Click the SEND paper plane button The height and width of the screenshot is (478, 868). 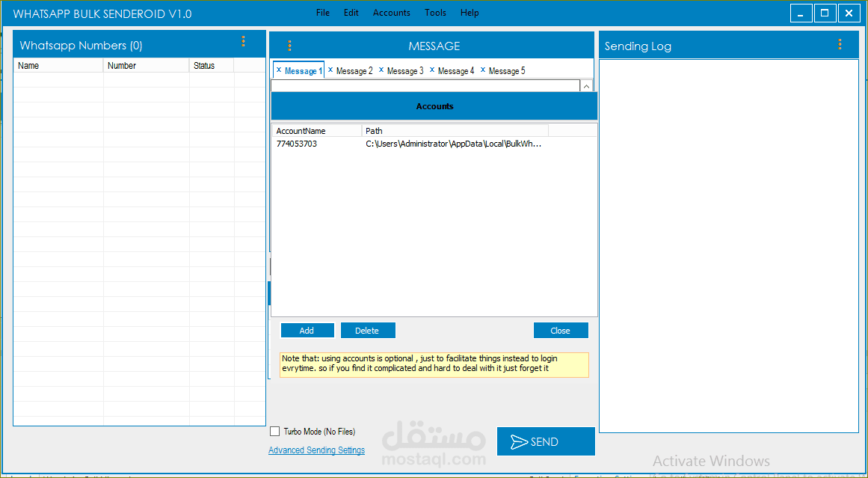pyautogui.click(x=546, y=441)
